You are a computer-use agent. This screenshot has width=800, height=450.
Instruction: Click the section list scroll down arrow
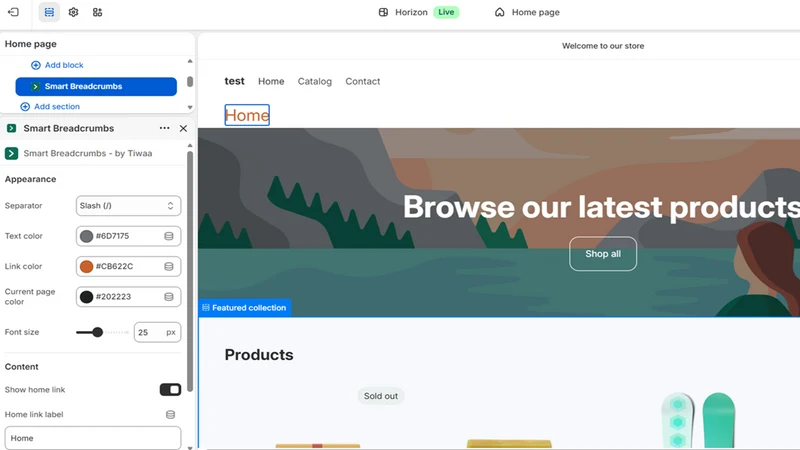click(x=190, y=108)
